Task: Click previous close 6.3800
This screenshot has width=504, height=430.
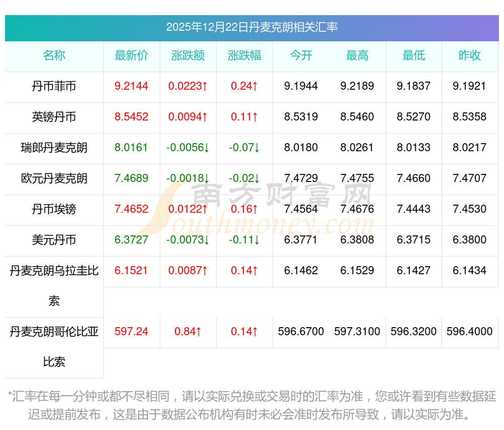Action: click(470, 240)
